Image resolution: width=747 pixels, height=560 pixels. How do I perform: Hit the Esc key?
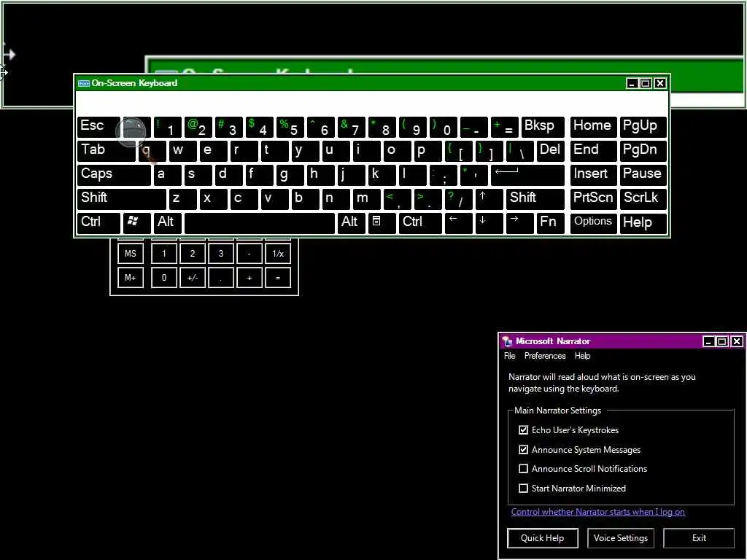(x=98, y=127)
